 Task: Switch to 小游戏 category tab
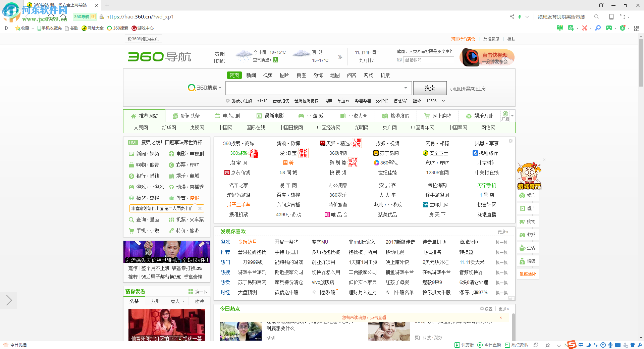click(x=312, y=116)
